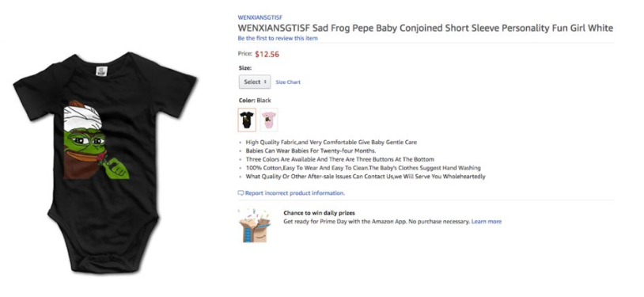The image size is (644, 297).
Task: Click the Color: Black label text
Action: [255, 101]
